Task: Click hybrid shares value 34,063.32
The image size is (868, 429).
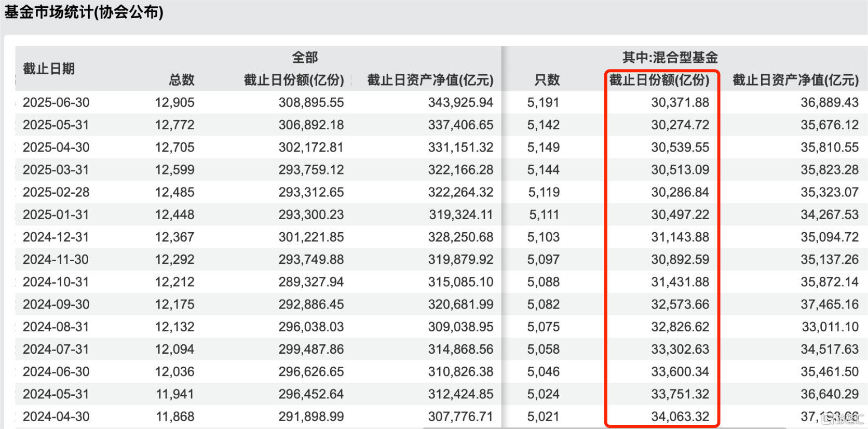Action: 680,417
